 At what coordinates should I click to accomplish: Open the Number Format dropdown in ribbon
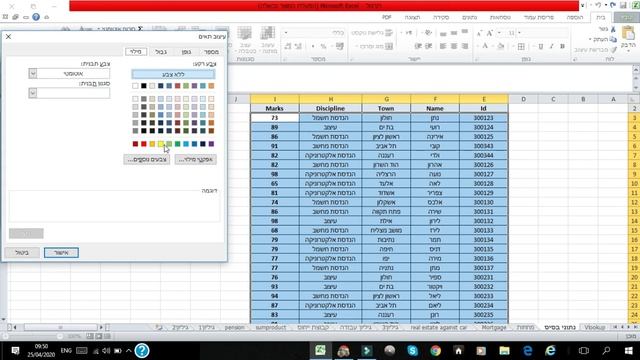click(x=286, y=33)
